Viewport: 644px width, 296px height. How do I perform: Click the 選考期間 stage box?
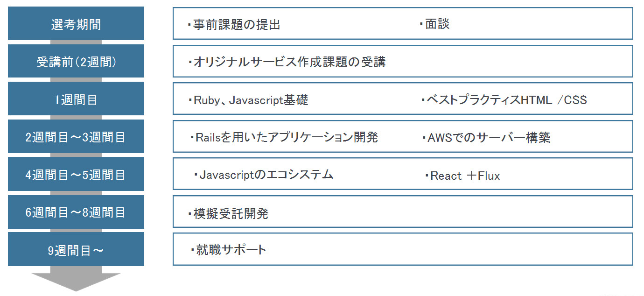(76, 23)
